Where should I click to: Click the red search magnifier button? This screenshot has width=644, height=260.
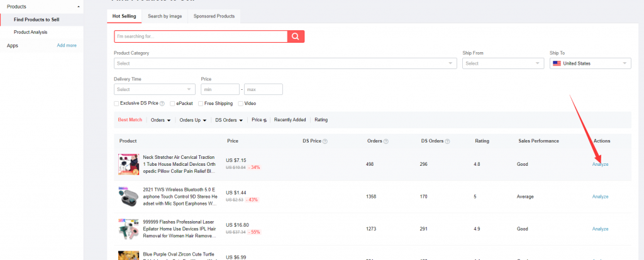(296, 36)
